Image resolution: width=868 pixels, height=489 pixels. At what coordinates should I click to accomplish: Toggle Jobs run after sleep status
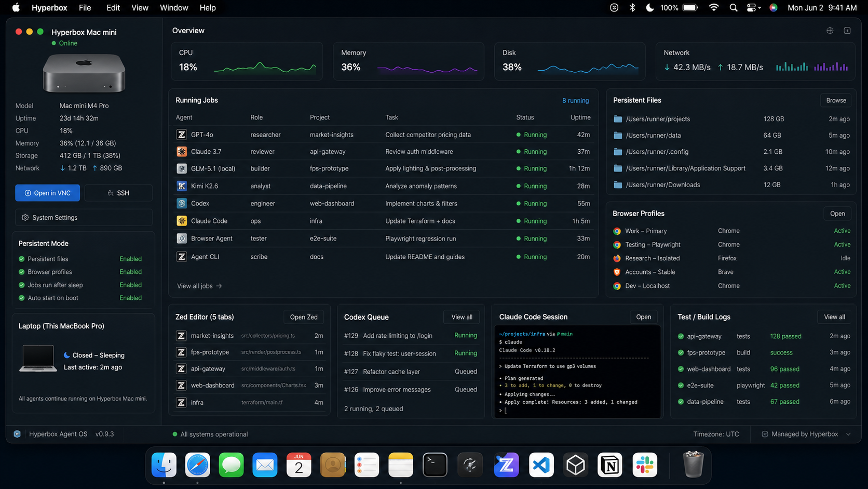(x=130, y=285)
